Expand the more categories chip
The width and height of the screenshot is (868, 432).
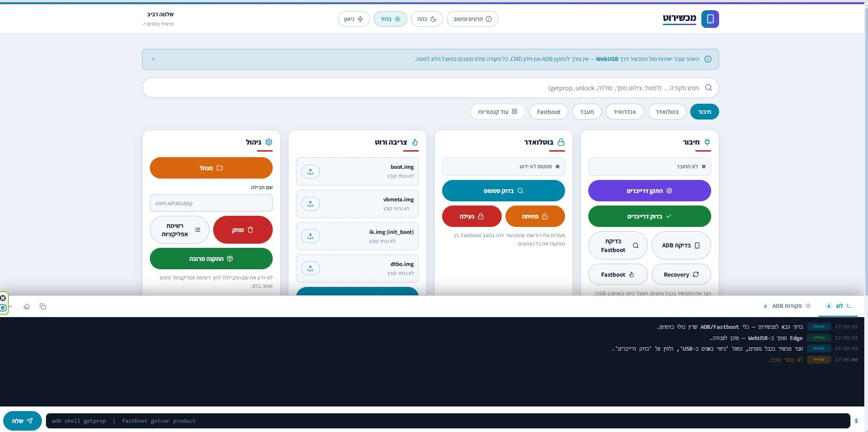(498, 112)
